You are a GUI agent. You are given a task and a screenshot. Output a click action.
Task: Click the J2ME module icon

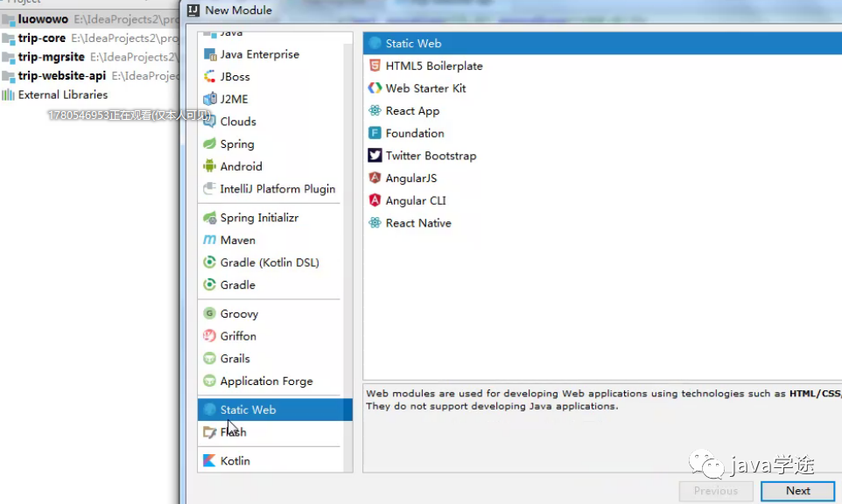[209, 99]
